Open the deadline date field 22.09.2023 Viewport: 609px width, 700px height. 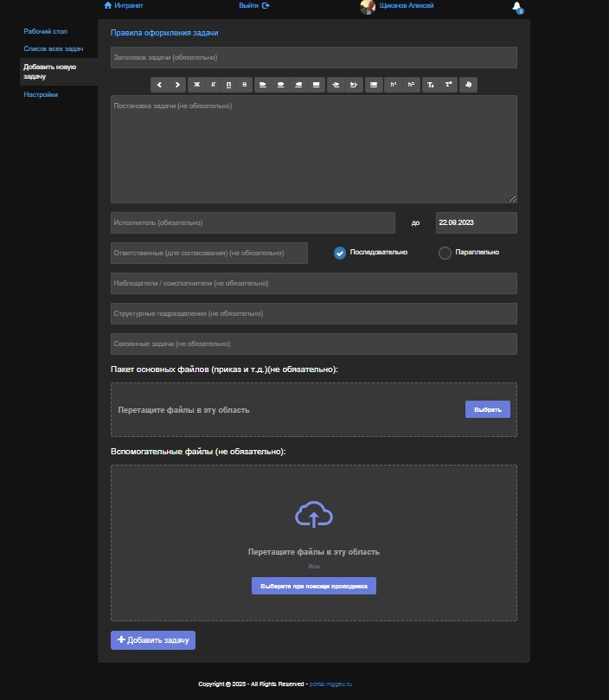tap(476, 222)
